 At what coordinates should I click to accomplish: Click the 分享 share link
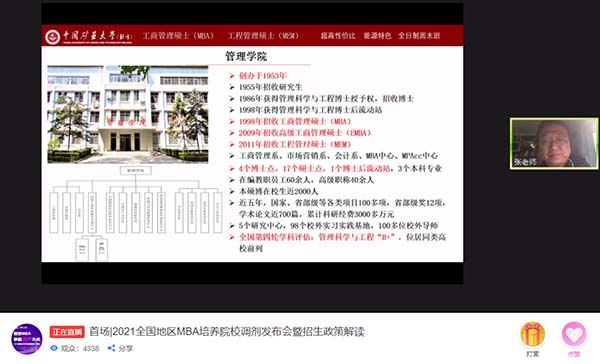point(126,348)
